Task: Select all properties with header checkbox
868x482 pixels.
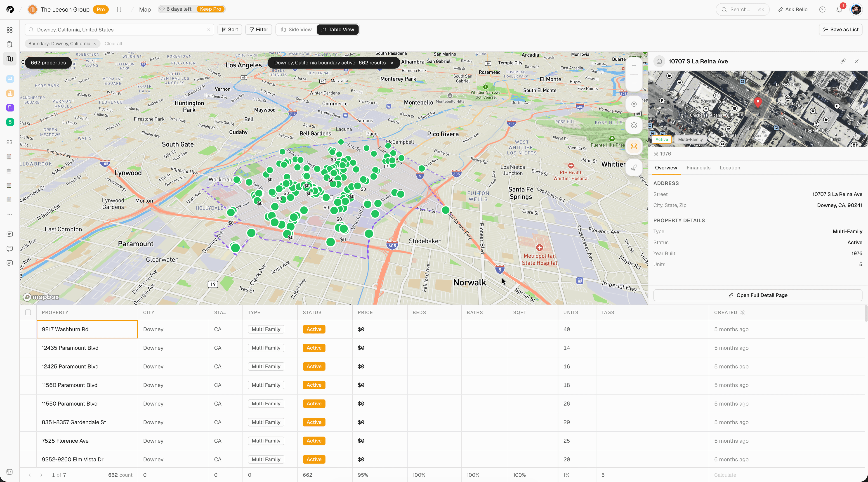Action: pos(28,312)
